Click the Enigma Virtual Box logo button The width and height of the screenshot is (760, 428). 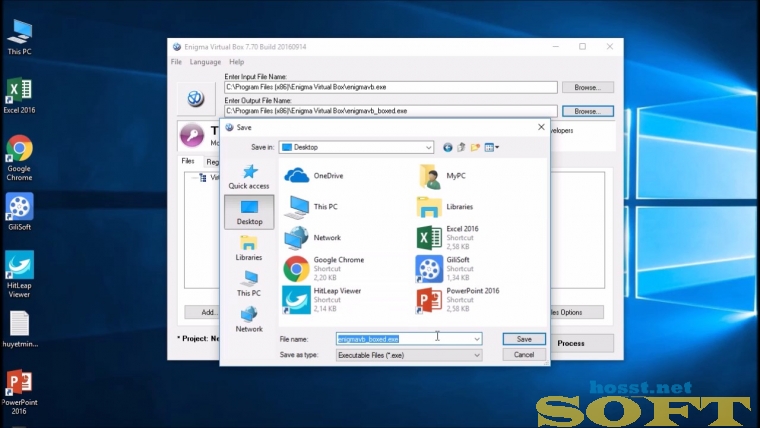click(196, 98)
